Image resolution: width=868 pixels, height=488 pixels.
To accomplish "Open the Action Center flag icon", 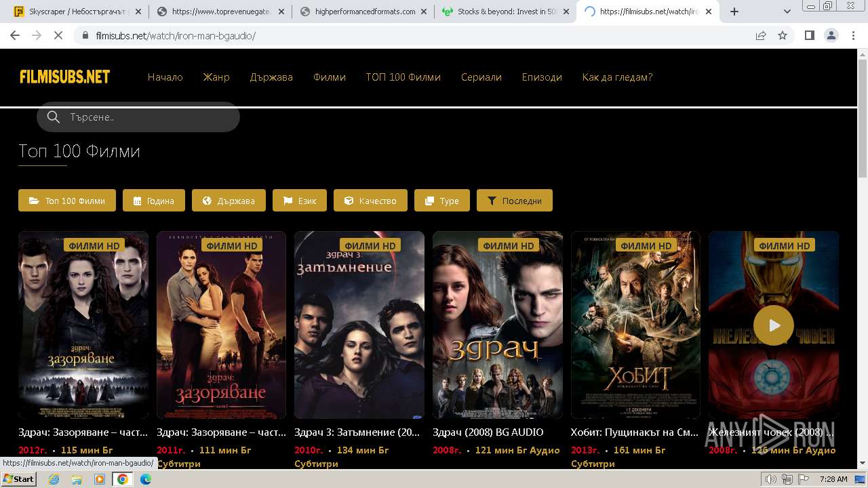I will click(802, 479).
